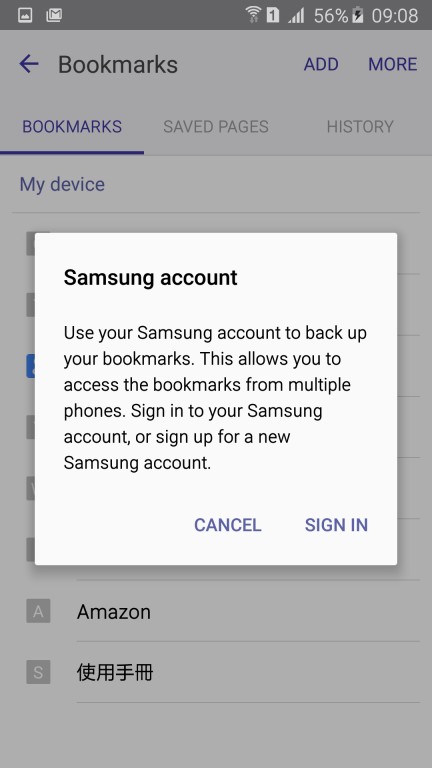432x768 pixels.
Task: Tap the back arrow beside Bookmarks
Action: tap(29, 64)
